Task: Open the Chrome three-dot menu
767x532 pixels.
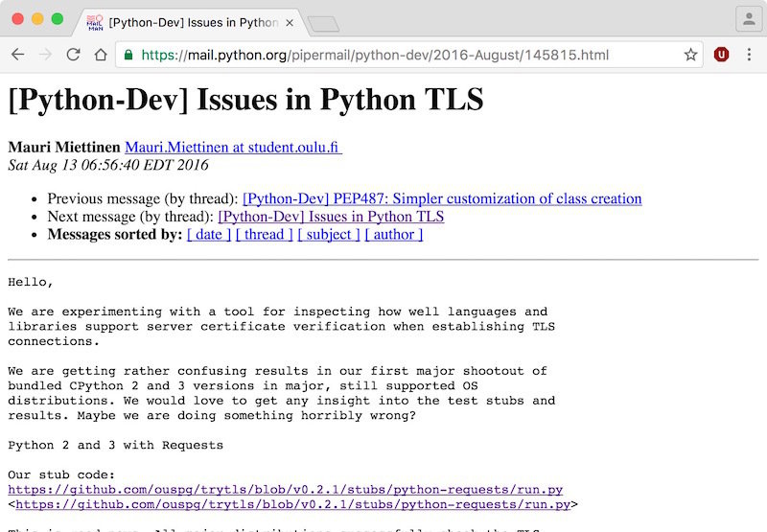Action: click(x=749, y=55)
